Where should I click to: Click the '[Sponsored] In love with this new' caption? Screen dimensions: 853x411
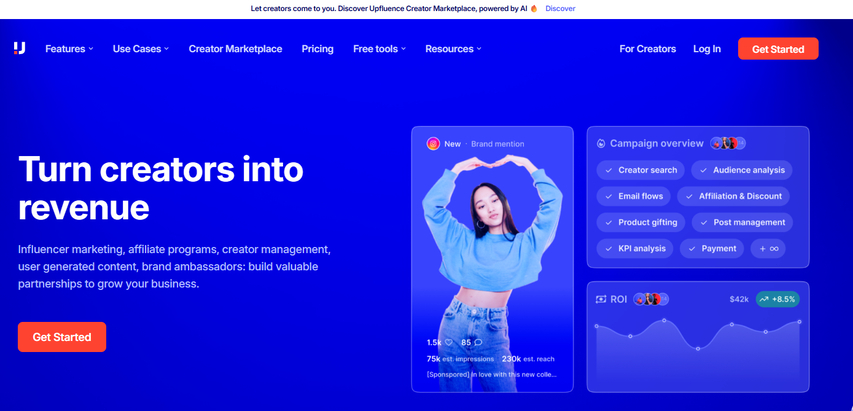pos(492,375)
